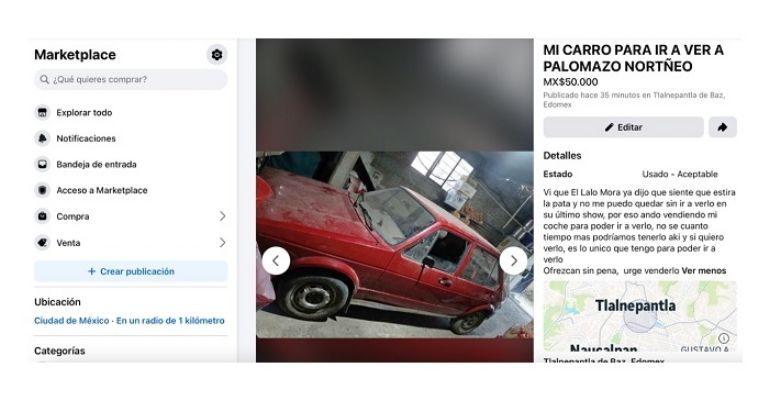This screenshot has width=768, height=400.
Task: Open Explorar todo menu item
Action: pyautogui.click(x=131, y=113)
